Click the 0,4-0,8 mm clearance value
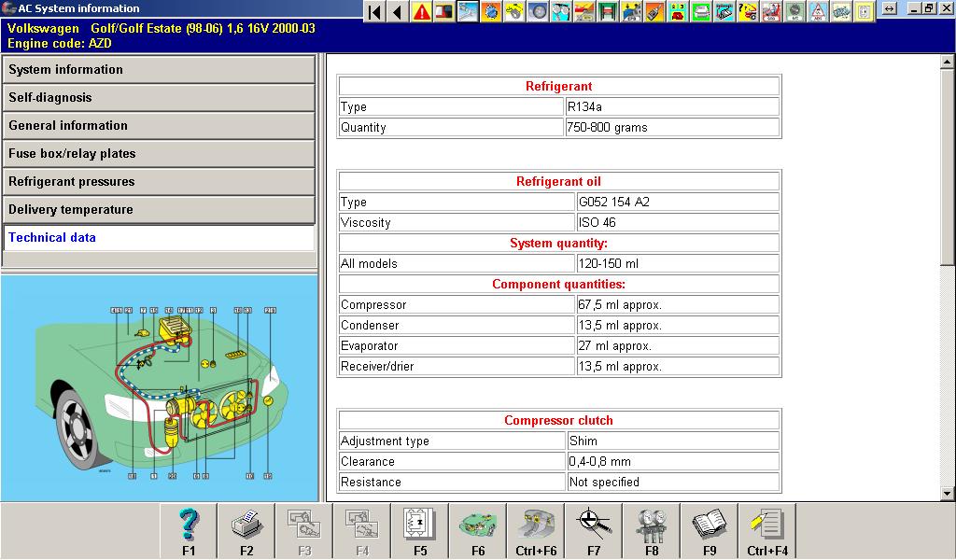Screen dimensions: 956x560 674,461
